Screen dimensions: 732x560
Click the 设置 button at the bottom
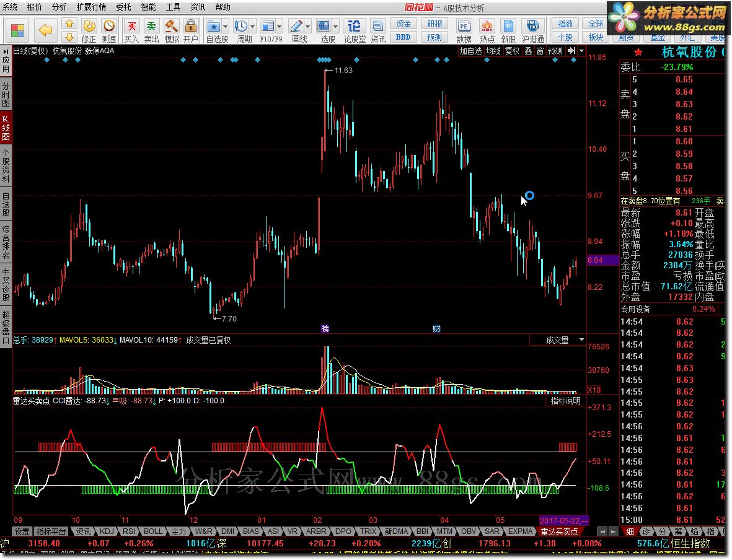[x=22, y=531]
